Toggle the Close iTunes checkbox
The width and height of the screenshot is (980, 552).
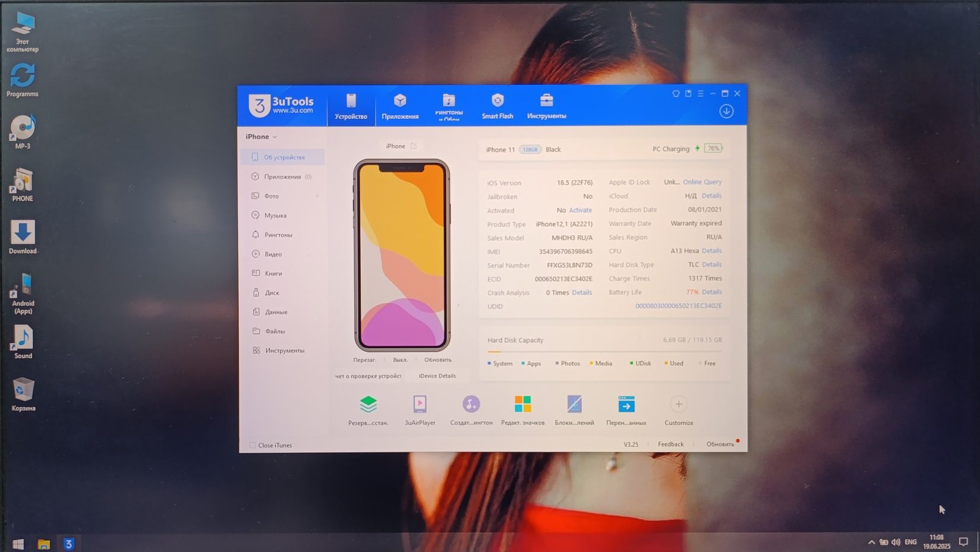253,445
